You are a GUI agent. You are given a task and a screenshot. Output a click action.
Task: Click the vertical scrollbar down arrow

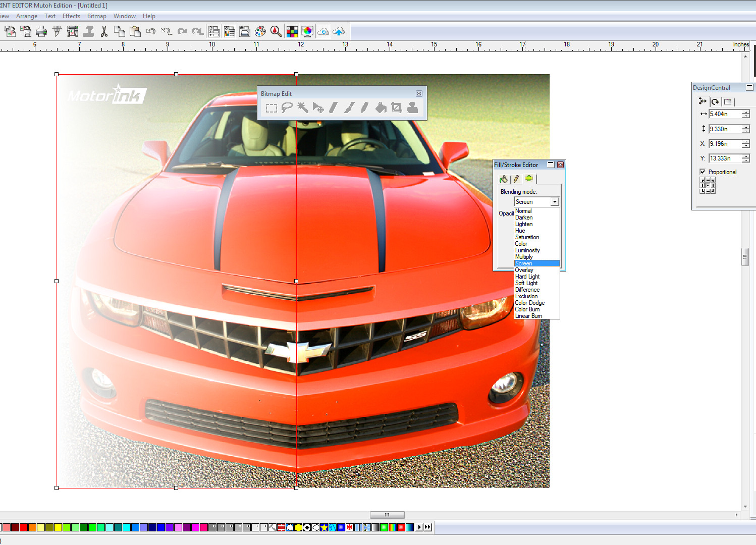coord(745,507)
